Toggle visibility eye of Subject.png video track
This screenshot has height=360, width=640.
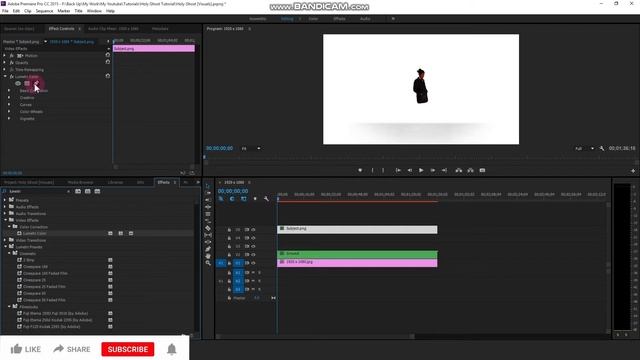pyautogui.click(x=253, y=230)
